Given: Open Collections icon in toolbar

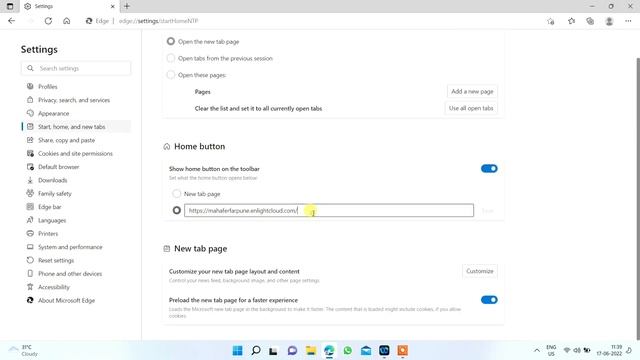Looking at the screenshot, I should tap(590, 21).
